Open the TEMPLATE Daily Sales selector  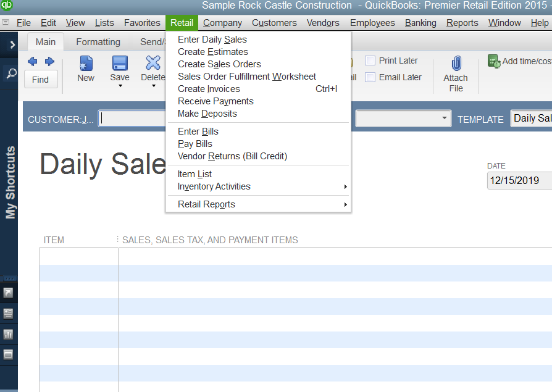(x=531, y=119)
